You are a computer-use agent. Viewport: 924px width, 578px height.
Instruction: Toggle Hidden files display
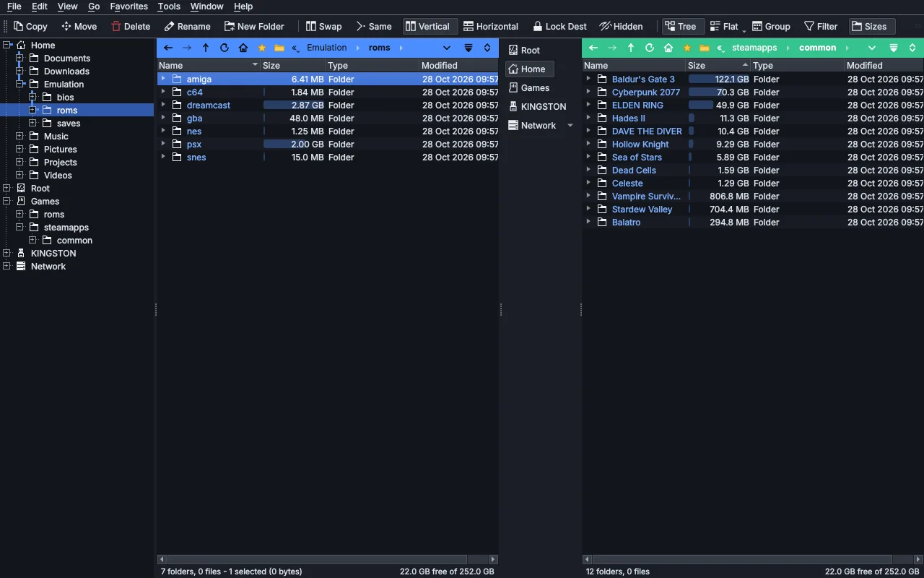tap(621, 27)
